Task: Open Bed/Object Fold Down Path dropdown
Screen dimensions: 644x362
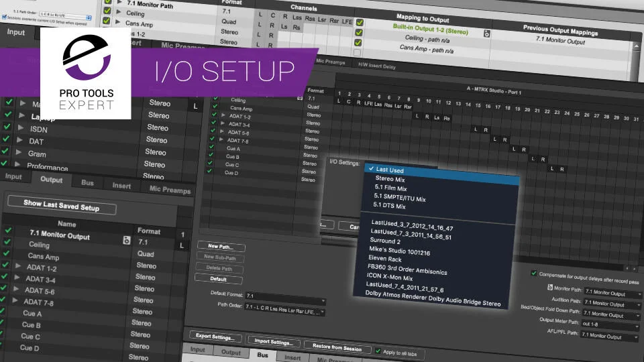Action: pos(612,314)
